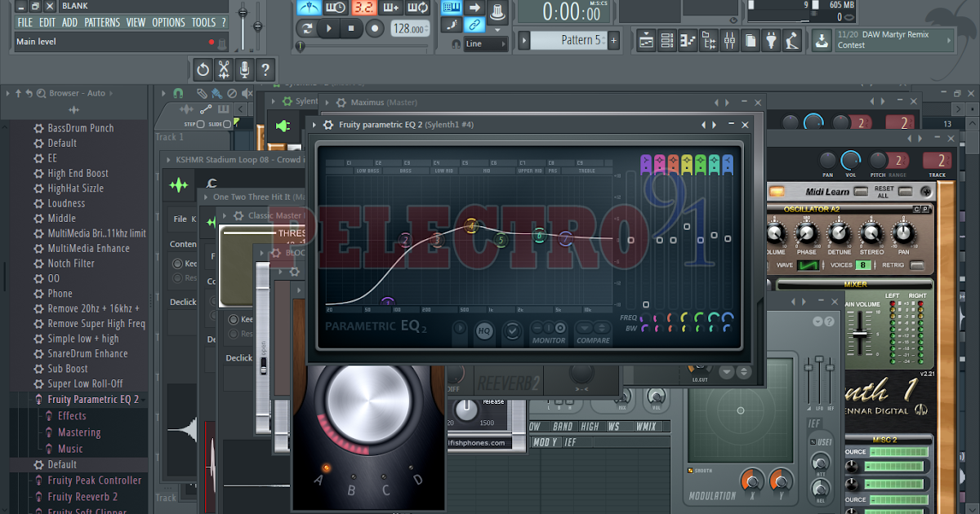This screenshot has height=514, width=980.
Task: Toggle wait for input to start playing
Action: click(336, 7)
